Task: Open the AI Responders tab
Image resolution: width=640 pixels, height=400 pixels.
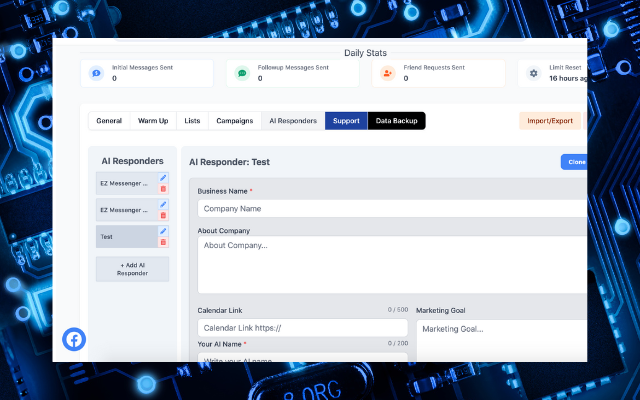Action: 293,121
